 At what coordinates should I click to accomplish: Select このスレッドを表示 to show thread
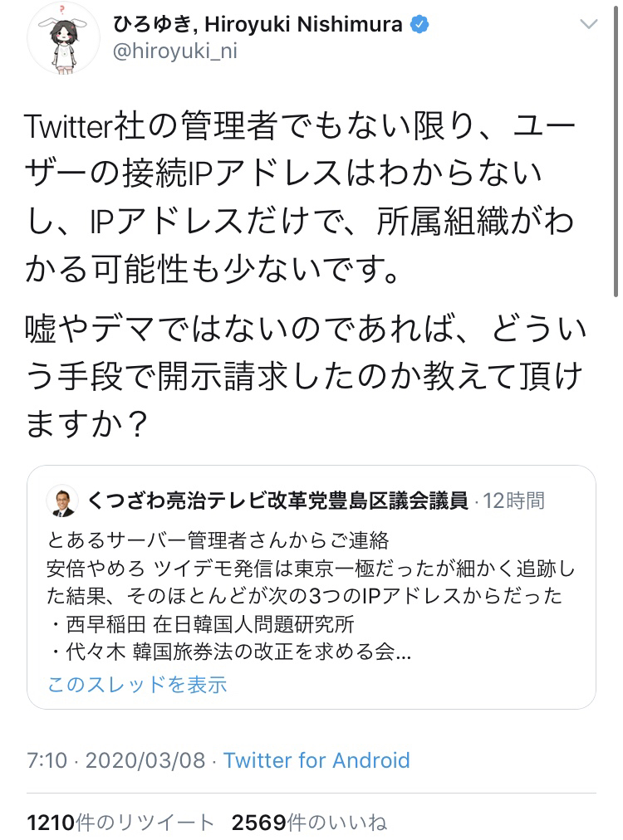pos(138,684)
